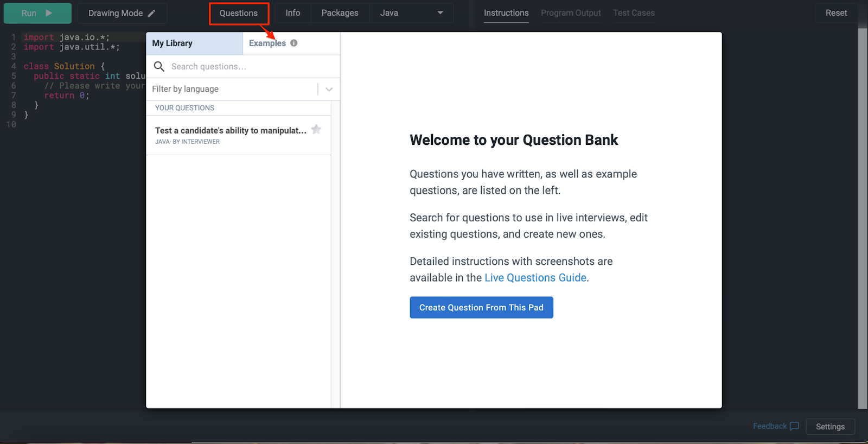868x444 pixels.
Task: Click the Reset button
Action: [x=836, y=13]
